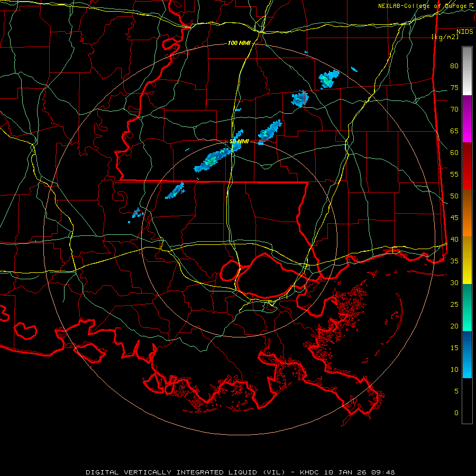Click the farthest northeast large radar echo

(x=329, y=79)
